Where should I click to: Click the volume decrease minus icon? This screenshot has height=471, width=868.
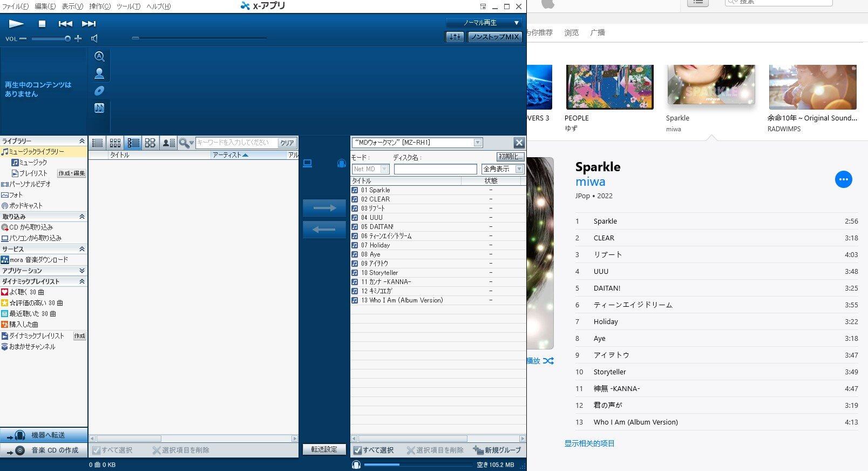[23, 38]
